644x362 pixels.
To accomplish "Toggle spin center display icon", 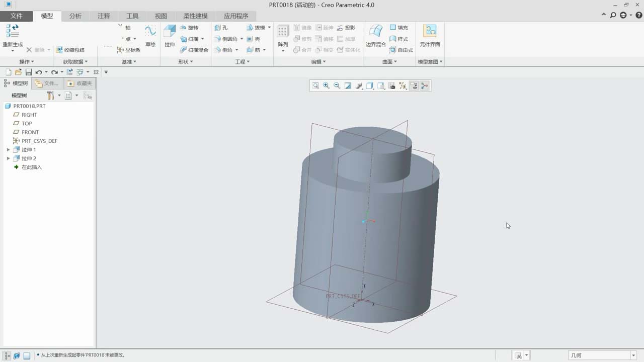I will (x=425, y=86).
